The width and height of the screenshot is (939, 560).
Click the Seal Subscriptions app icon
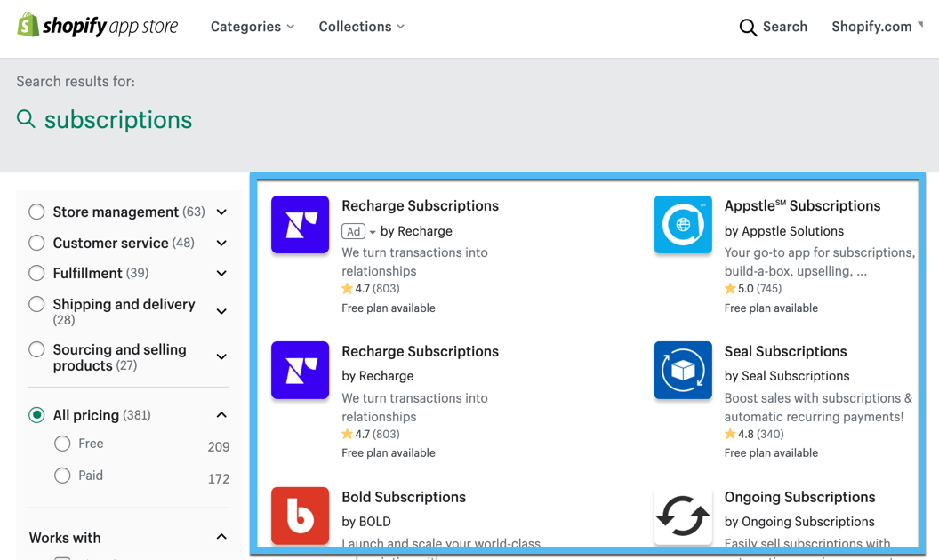tap(683, 370)
